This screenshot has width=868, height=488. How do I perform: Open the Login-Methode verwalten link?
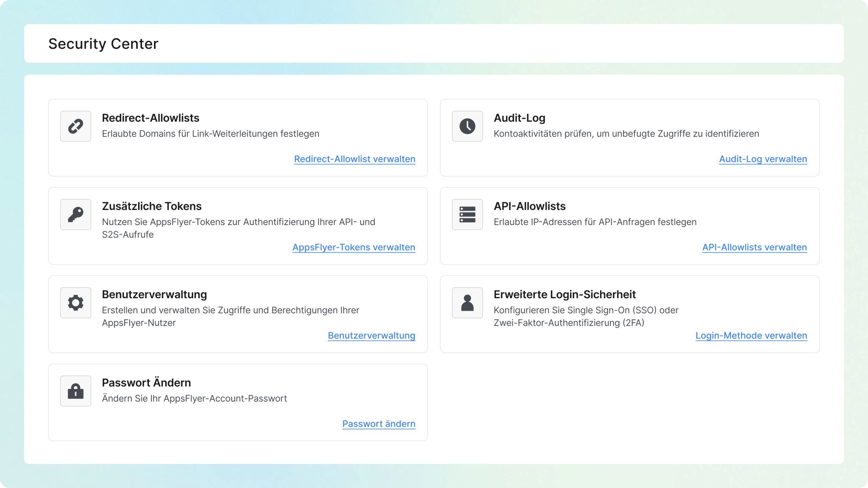(751, 335)
